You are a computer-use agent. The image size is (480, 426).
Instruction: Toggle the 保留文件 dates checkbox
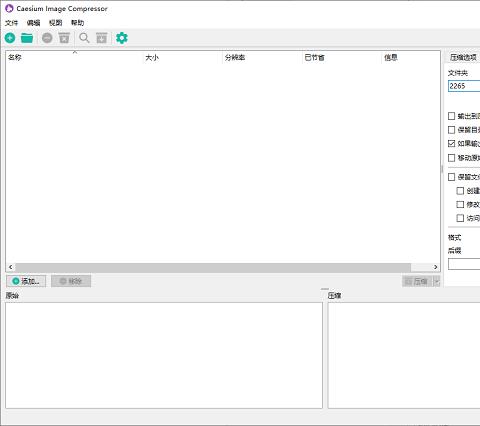pyautogui.click(x=451, y=177)
